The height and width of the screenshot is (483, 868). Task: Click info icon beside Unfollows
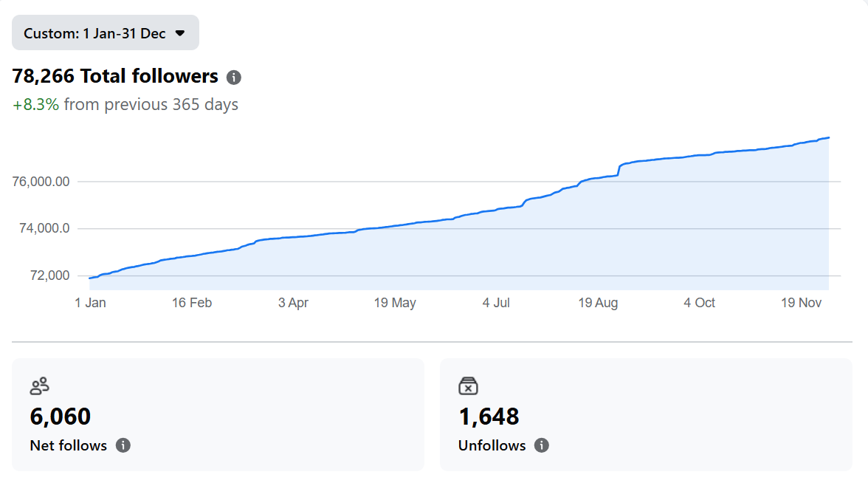[542, 445]
